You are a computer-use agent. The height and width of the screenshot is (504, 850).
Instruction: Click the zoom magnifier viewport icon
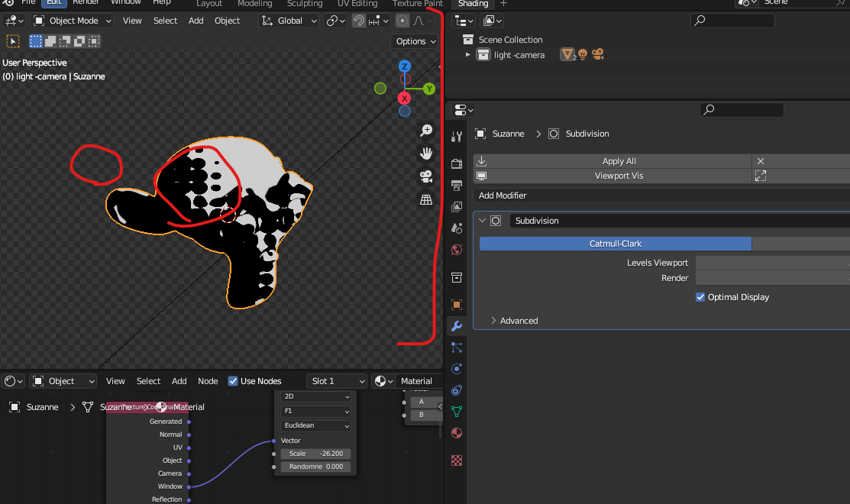(x=426, y=131)
